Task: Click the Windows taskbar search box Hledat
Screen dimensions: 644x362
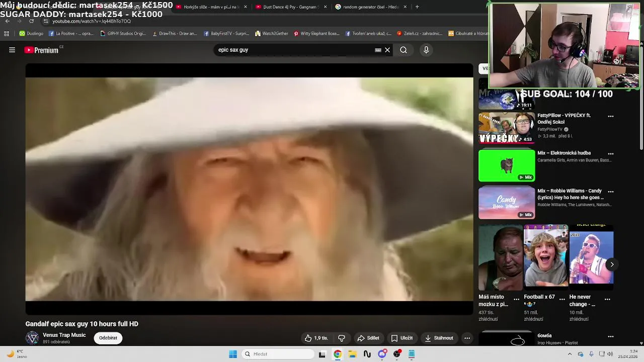Action: pos(278,354)
